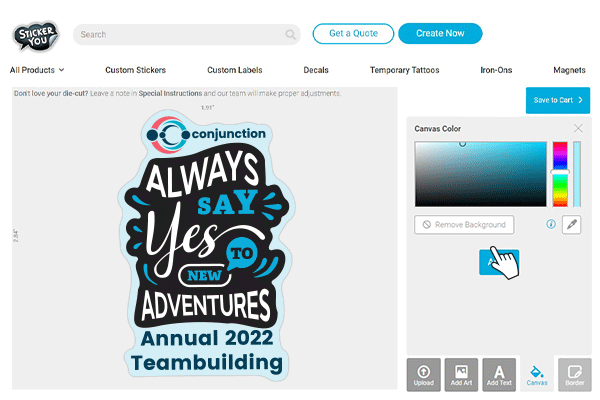Click the Remove Background button

[x=464, y=225]
